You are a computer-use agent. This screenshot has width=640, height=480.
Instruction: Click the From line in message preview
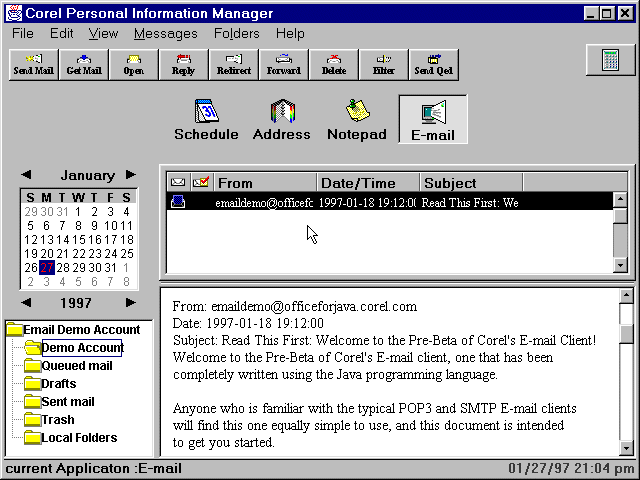(x=295, y=307)
